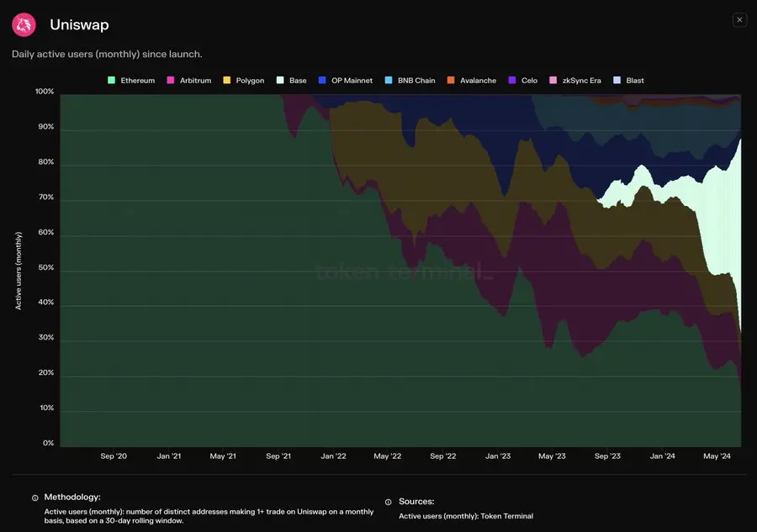This screenshot has width=757, height=532.
Task: Click the 50% y-axis tick label
Action: [45, 267]
